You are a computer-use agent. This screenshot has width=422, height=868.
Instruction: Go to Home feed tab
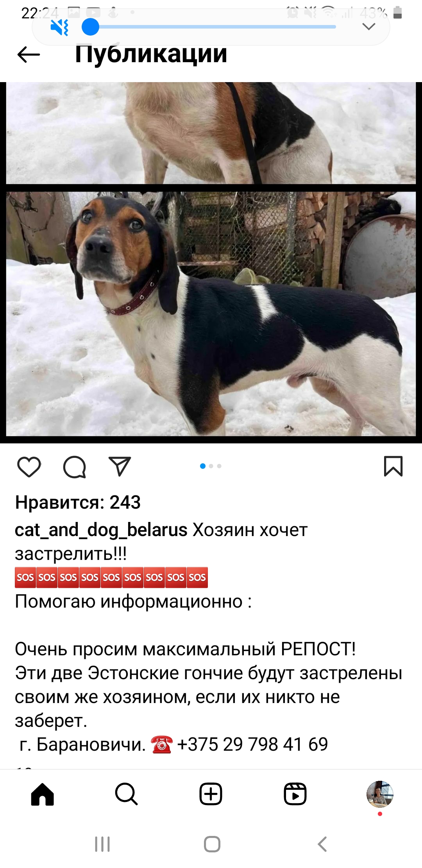click(42, 794)
